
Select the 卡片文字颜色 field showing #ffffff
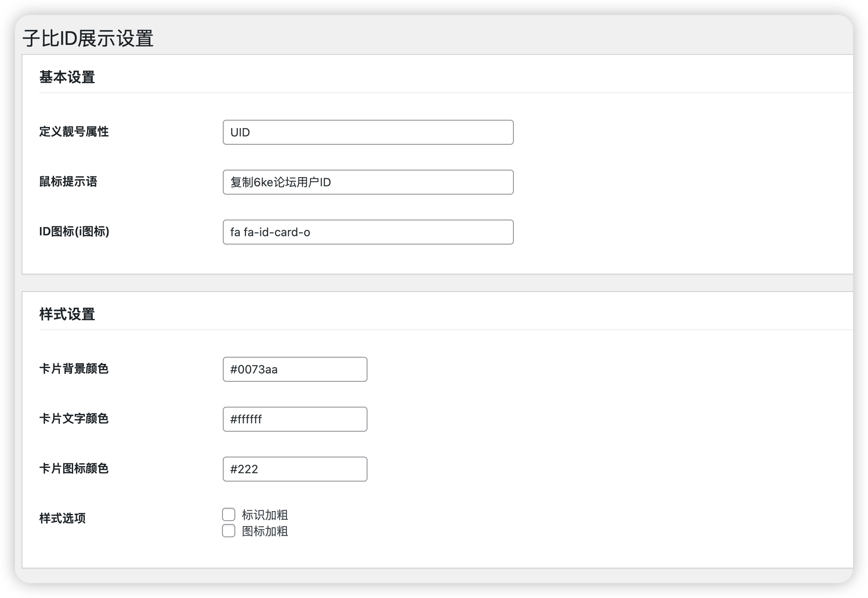[295, 419]
